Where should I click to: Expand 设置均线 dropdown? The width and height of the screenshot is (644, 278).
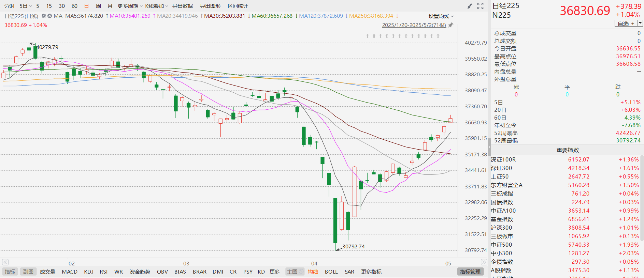441,16
